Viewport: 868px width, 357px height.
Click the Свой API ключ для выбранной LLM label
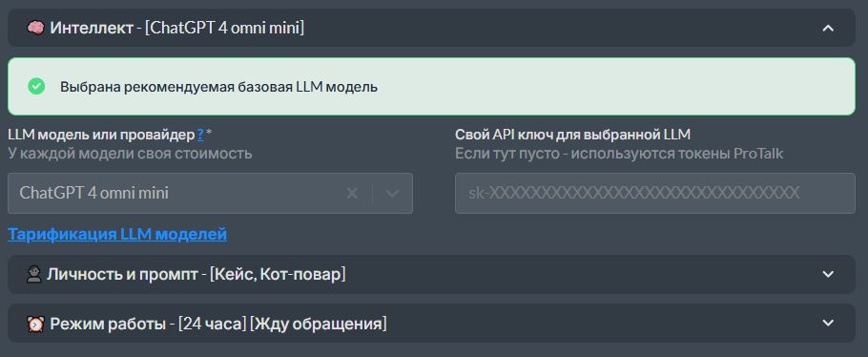coord(573,135)
